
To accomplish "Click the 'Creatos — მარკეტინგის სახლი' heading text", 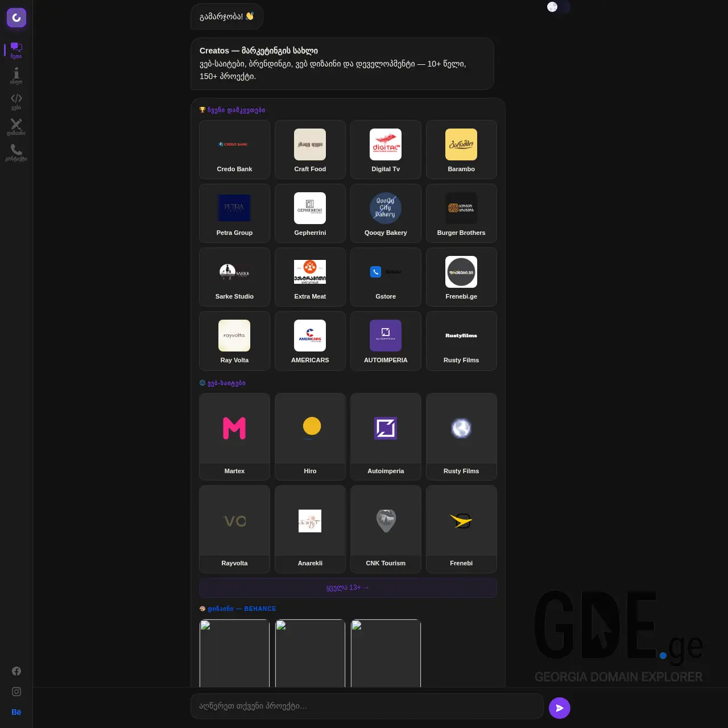I will pyautogui.click(x=259, y=51).
